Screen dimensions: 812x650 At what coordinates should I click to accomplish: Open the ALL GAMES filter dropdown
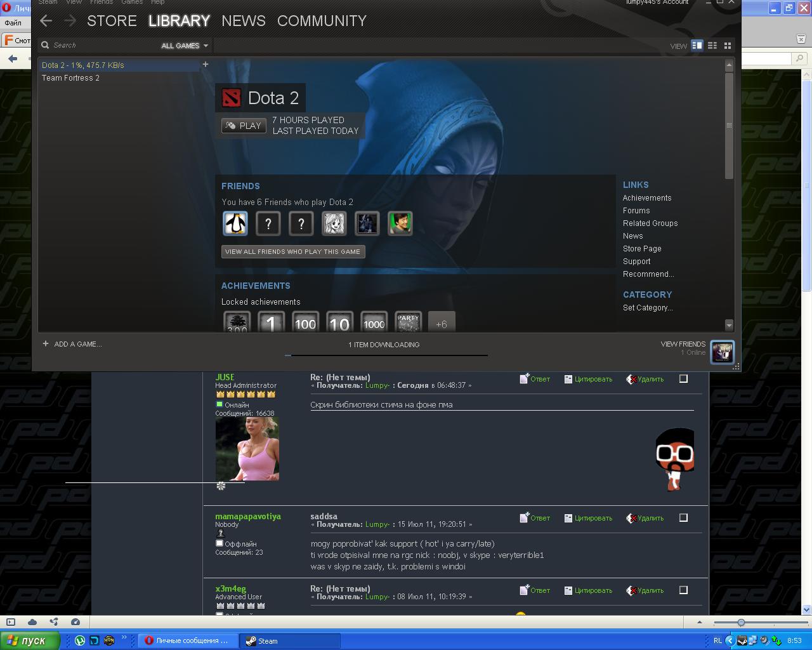pyautogui.click(x=185, y=46)
